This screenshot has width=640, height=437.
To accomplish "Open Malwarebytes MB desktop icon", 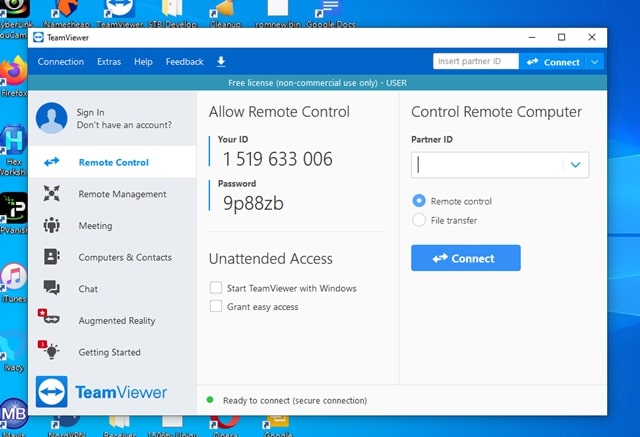I will coord(14,414).
